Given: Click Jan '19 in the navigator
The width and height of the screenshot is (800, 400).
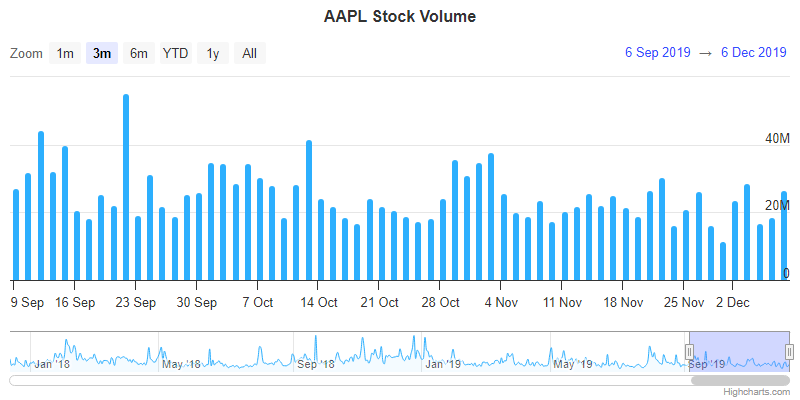Looking at the screenshot, I should pos(443,364).
